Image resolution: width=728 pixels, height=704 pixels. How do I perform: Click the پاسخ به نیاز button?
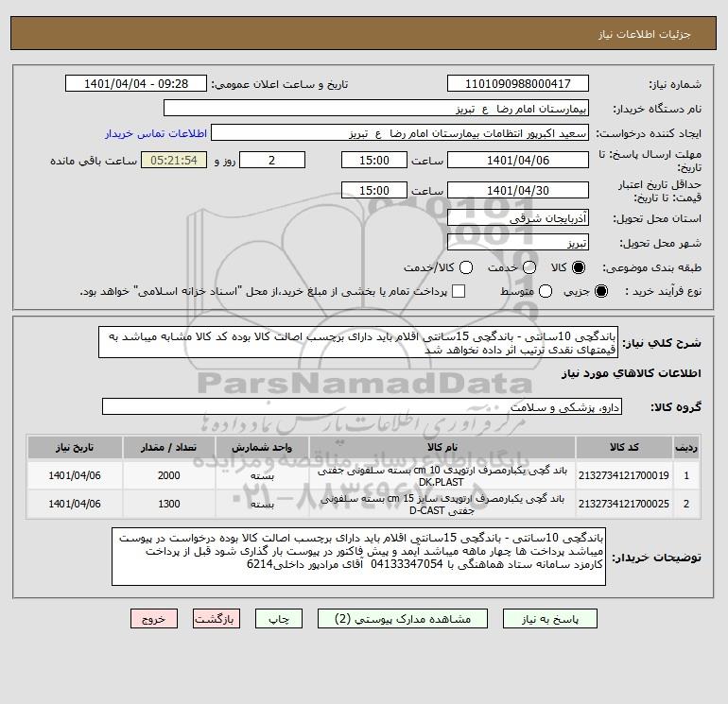pyautogui.click(x=550, y=619)
